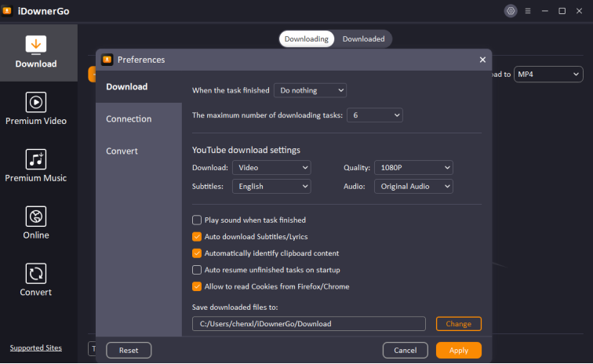Viewport: 593px width, 364px height.
Task: Open the YouTube Download type dropdown
Action: pyautogui.click(x=271, y=168)
